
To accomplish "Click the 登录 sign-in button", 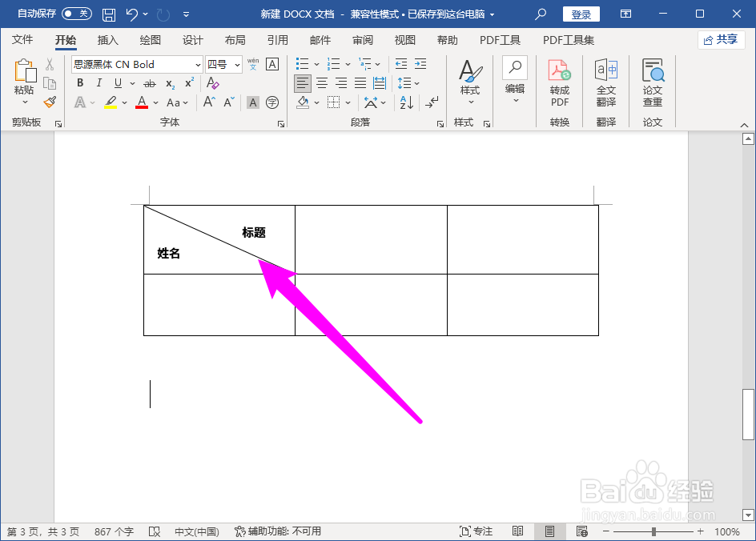I will (581, 14).
